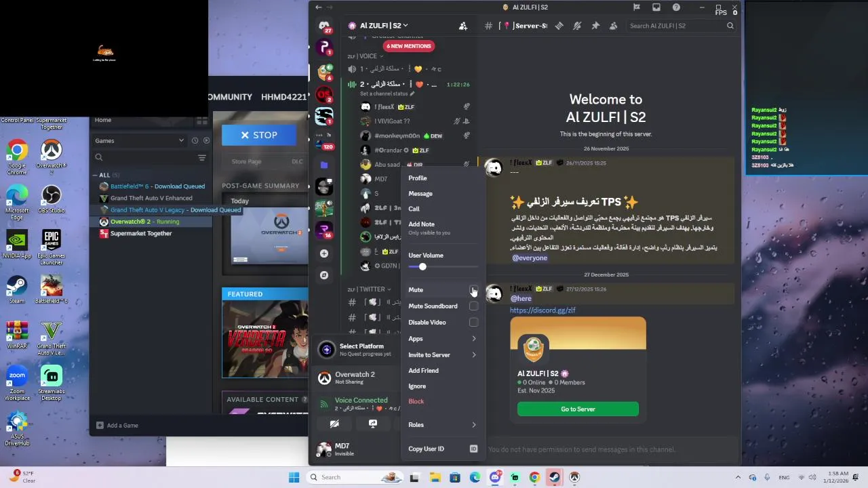Screen dimensions: 868x488
Task: Check the Mute checkbox in user context menu
Action: point(473,290)
